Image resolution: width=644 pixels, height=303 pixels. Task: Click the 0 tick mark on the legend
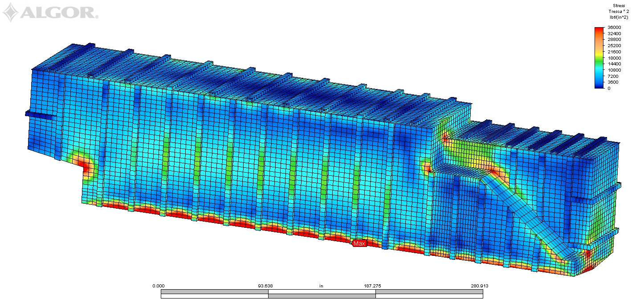[x=604, y=88]
